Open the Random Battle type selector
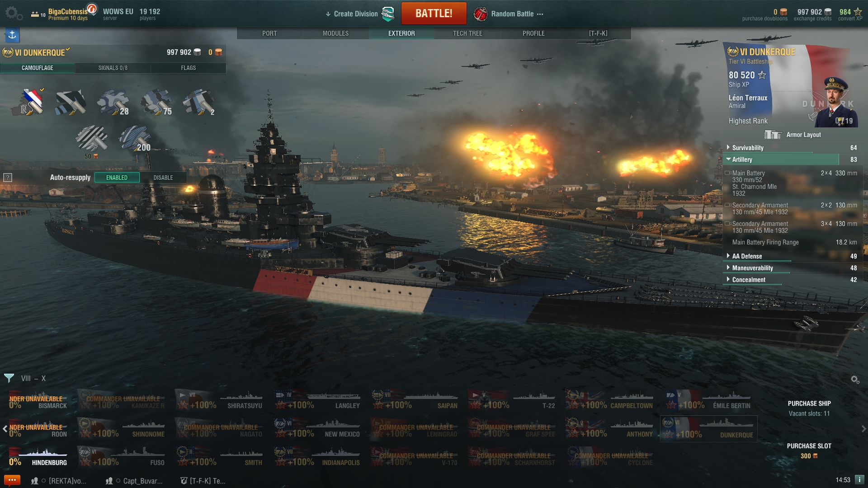This screenshot has width=868, height=488. click(x=509, y=14)
